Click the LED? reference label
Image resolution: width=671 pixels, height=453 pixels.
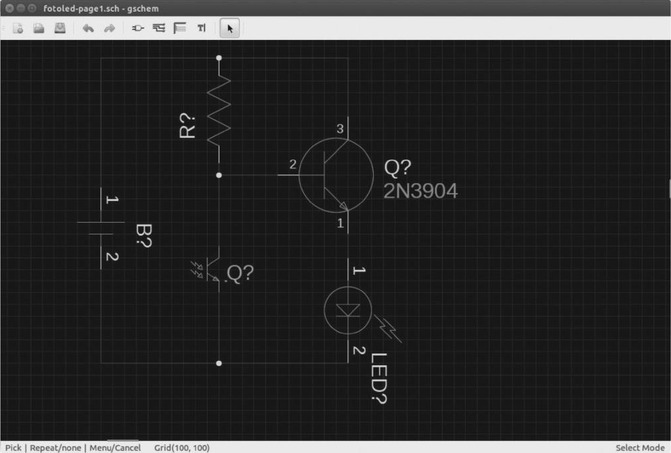(380, 378)
